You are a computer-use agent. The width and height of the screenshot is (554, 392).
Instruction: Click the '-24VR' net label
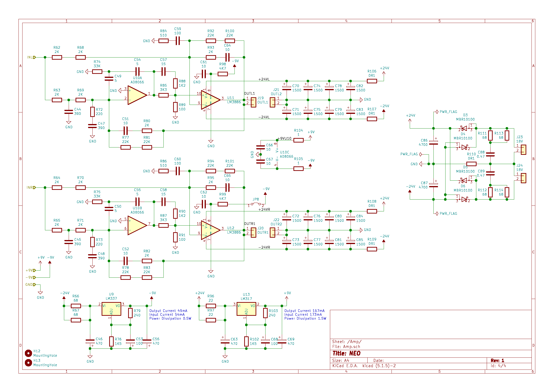pyautogui.click(x=264, y=247)
